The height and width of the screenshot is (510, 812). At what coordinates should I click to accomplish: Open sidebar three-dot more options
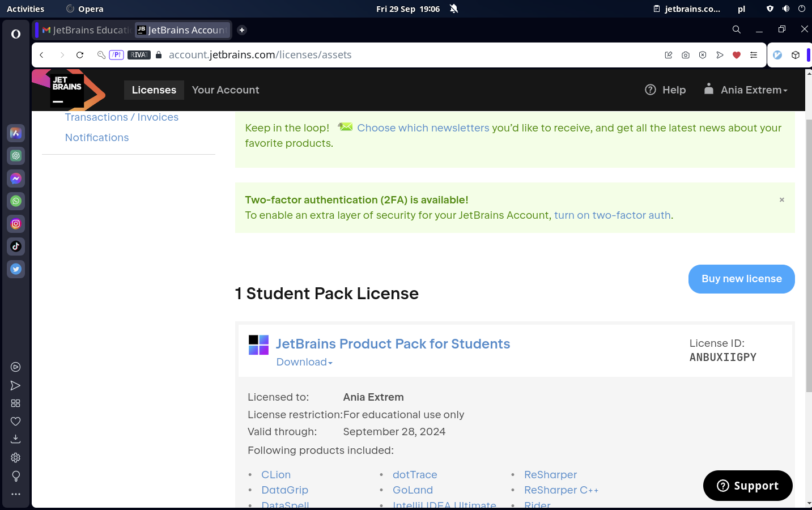click(x=16, y=494)
